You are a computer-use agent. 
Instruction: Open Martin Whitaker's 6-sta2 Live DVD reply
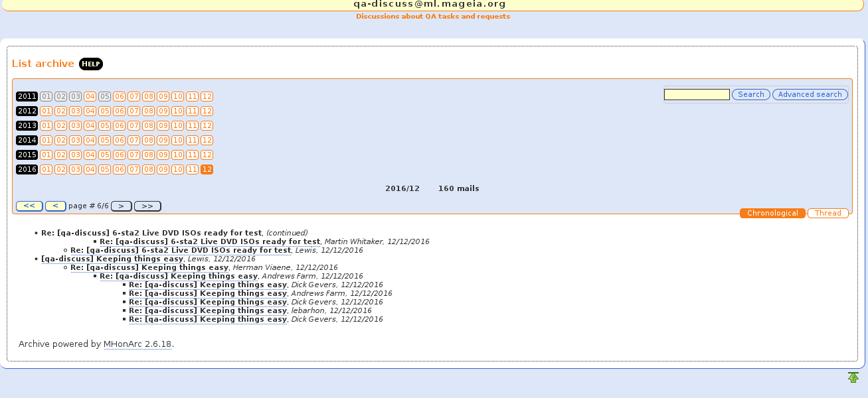click(x=210, y=241)
